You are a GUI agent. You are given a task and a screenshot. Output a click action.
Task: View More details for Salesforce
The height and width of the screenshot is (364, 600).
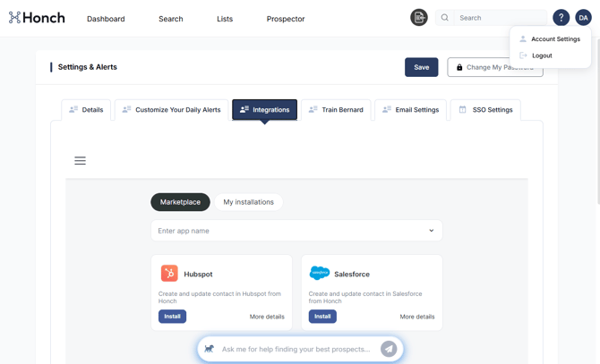tap(416, 317)
